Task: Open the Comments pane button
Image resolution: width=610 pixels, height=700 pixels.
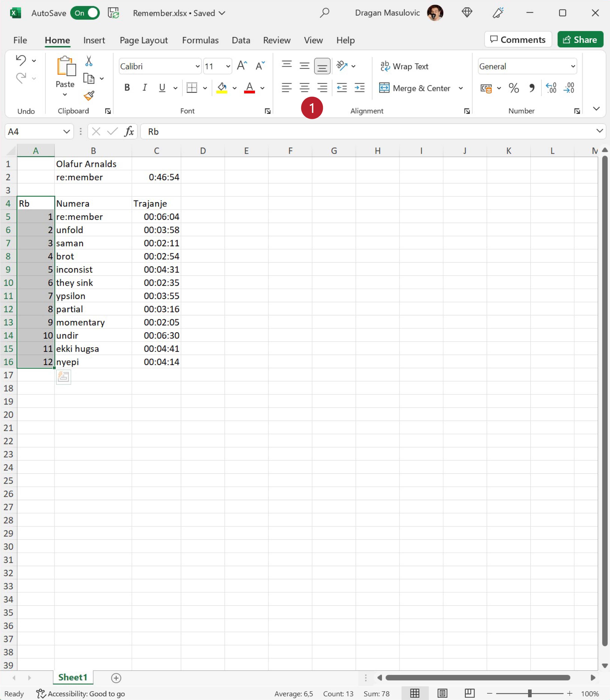Action: [518, 39]
